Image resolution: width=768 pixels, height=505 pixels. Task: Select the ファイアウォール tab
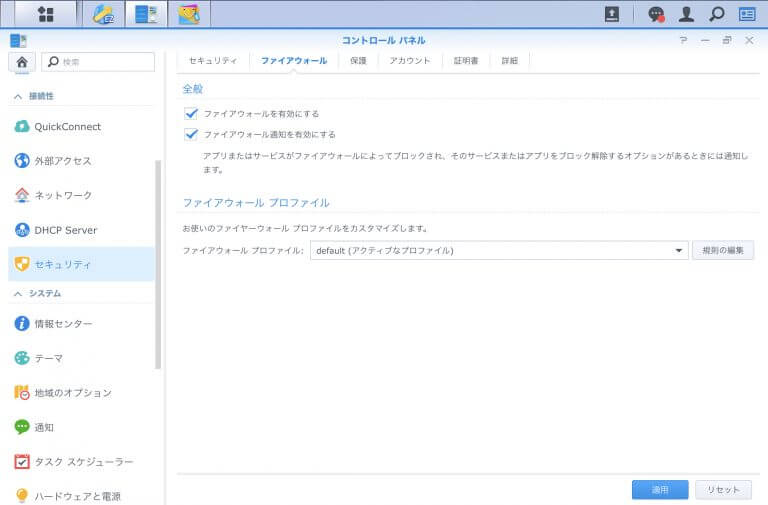pos(294,61)
